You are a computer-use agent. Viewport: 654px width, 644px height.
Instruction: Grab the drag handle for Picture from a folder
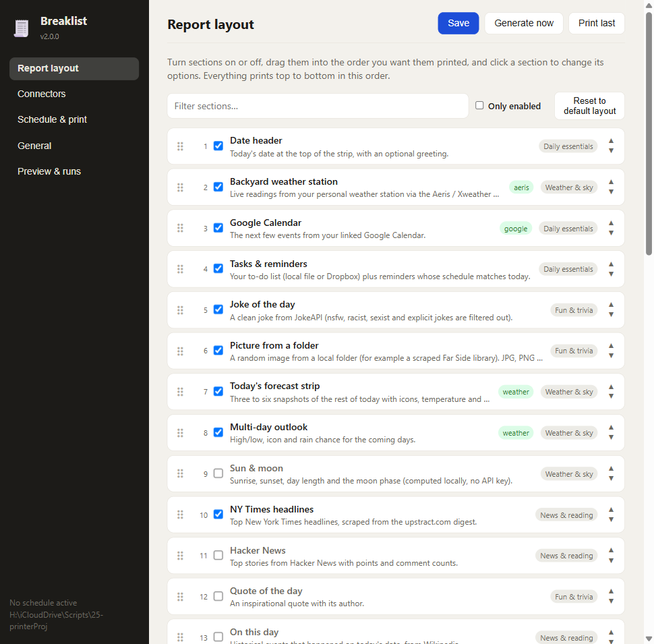pos(180,351)
